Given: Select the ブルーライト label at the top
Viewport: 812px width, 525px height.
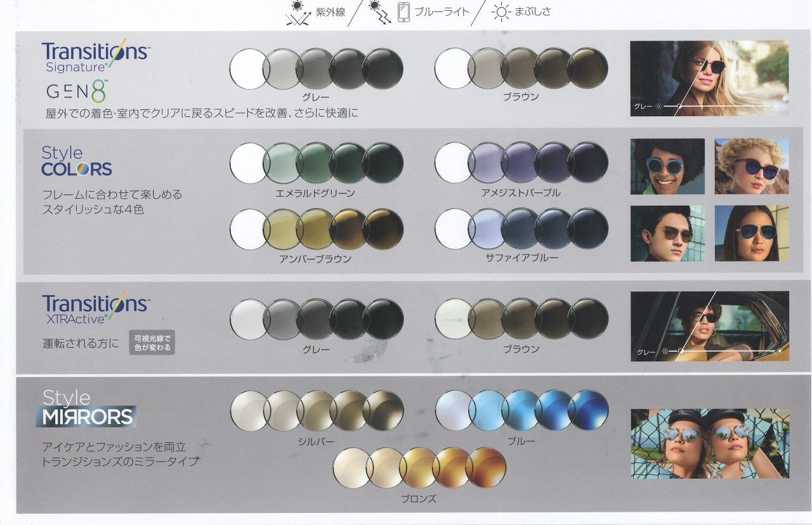Looking at the screenshot, I should click(442, 12).
